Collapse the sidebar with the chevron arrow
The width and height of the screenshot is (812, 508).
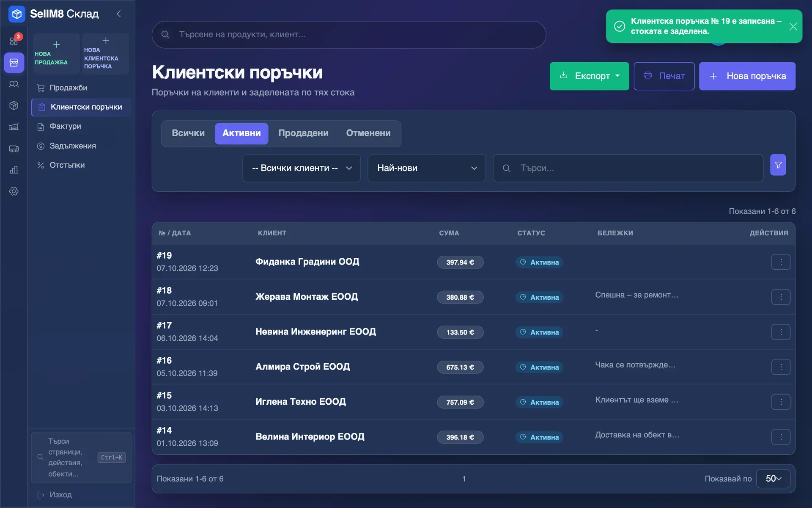(119, 14)
